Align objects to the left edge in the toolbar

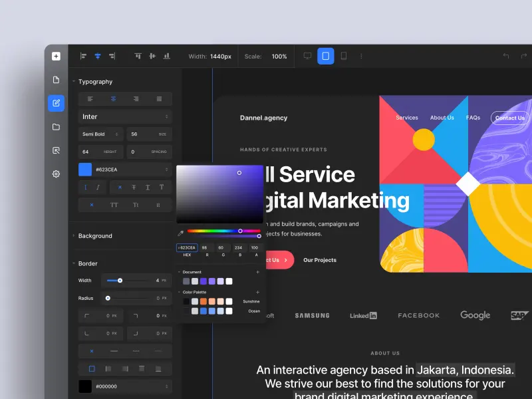click(84, 57)
